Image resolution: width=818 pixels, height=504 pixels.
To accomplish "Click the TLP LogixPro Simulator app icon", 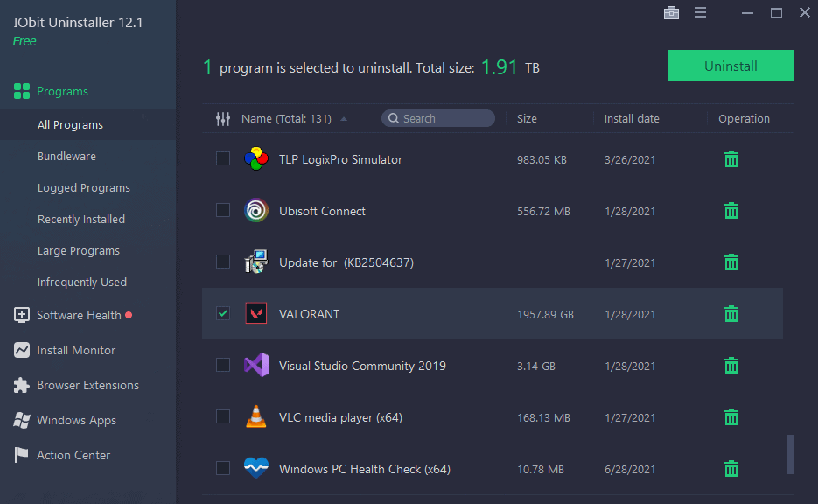I will coord(256,158).
